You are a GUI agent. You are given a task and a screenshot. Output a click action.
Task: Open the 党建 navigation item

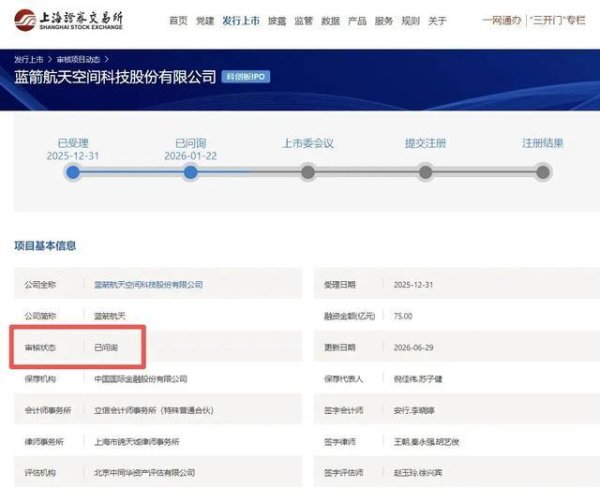(205, 21)
